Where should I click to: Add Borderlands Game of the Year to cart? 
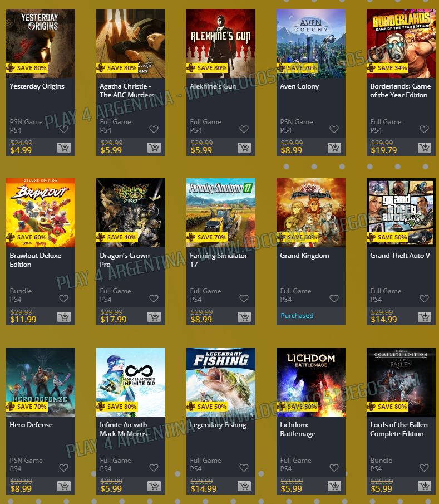(x=425, y=148)
